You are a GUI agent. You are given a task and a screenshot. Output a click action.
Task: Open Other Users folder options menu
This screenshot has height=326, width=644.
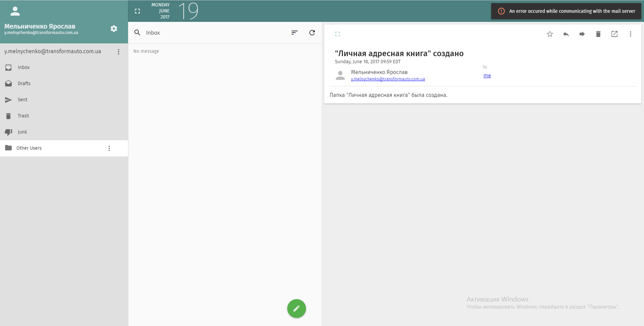[109, 148]
